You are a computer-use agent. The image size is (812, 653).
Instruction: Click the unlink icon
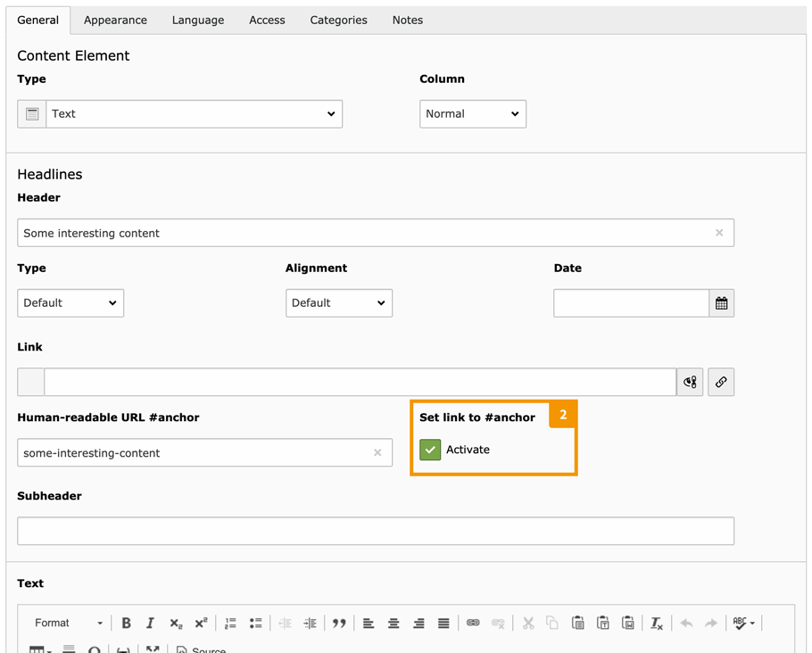pyautogui.click(x=498, y=623)
